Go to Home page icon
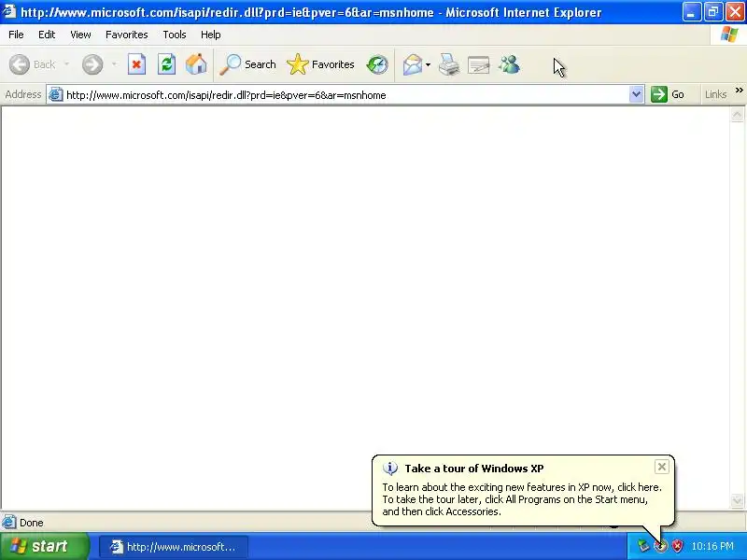This screenshot has width=747, height=560. click(x=196, y=64)
